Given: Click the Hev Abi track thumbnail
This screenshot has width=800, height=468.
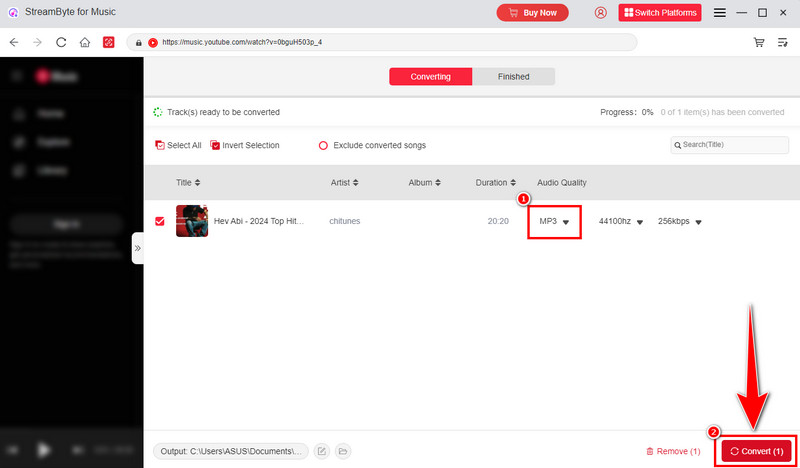Looking at the screenshot, I should click(x=192, y=221).
